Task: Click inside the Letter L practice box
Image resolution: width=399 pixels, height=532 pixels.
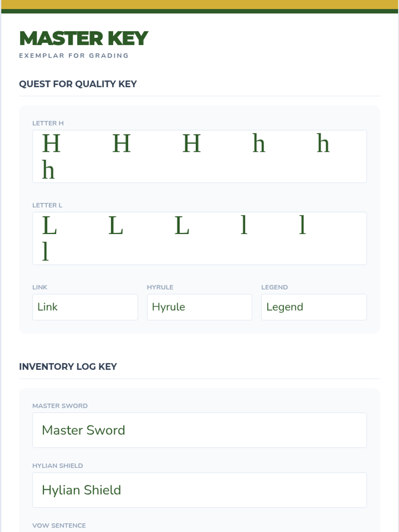Action: (199, 238)
